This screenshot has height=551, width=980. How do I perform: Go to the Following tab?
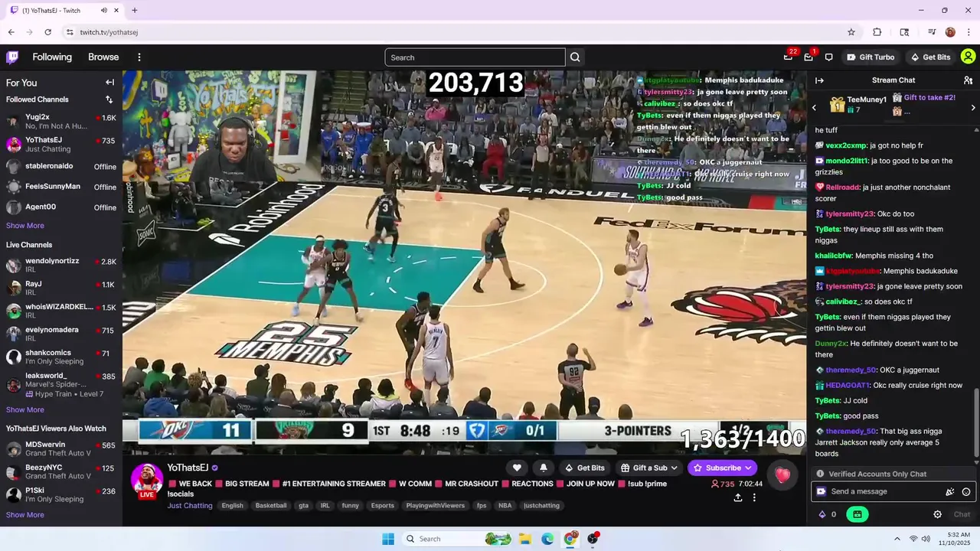pos(52,57)
